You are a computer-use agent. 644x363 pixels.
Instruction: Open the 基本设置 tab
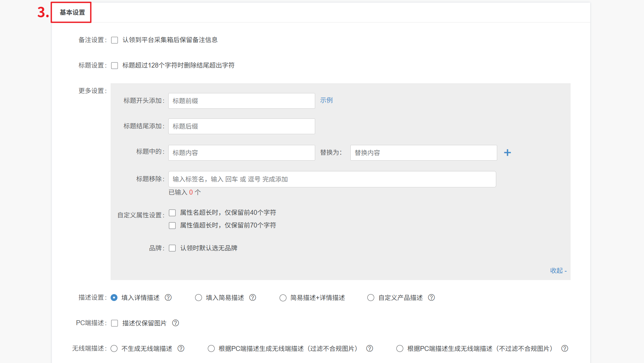click(72, 12)
